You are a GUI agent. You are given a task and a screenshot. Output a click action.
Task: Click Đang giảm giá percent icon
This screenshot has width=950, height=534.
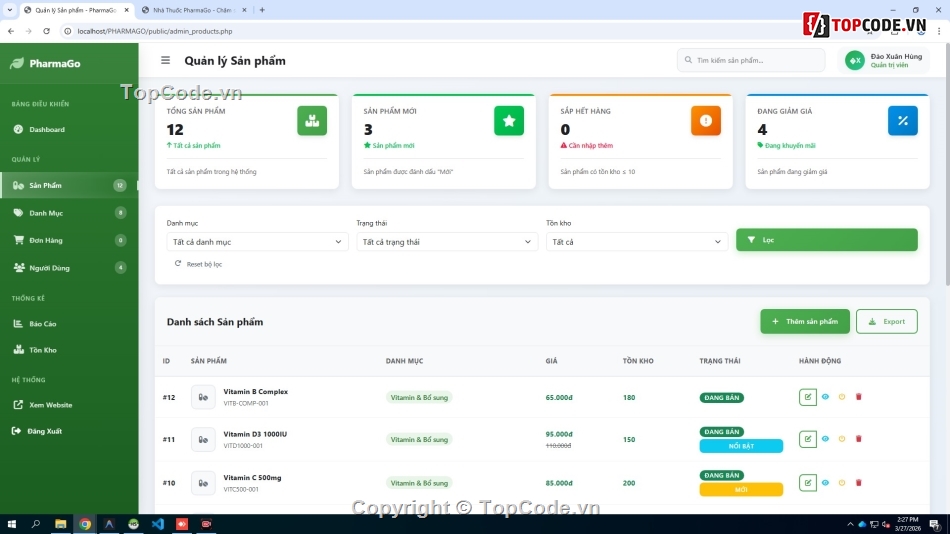(x=903, y=121)
